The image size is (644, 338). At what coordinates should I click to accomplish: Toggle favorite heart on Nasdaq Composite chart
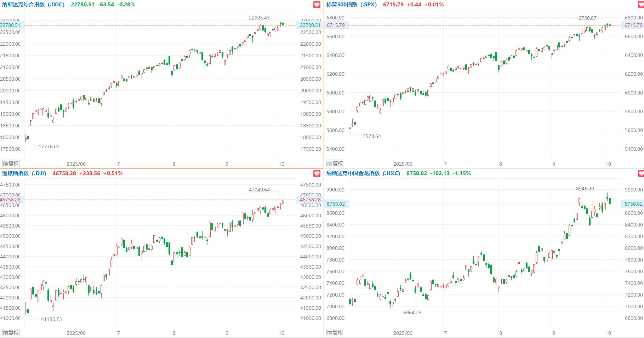tap(317, 5)
